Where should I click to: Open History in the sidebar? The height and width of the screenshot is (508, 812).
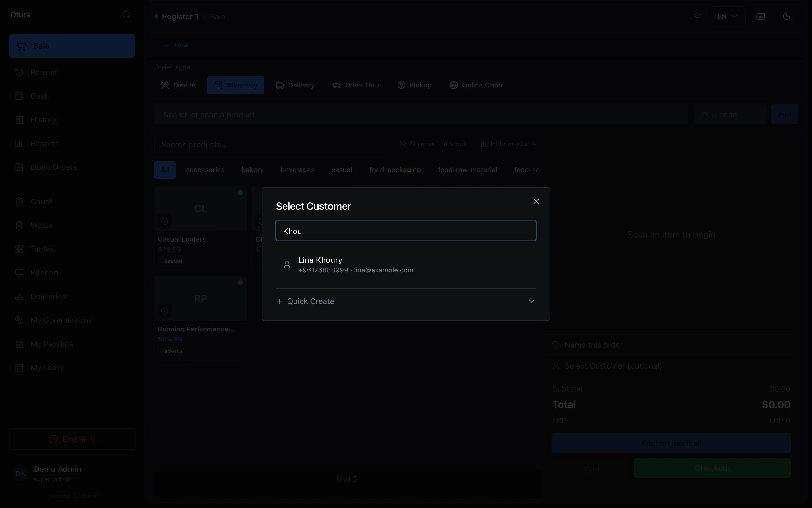[72, 120]
